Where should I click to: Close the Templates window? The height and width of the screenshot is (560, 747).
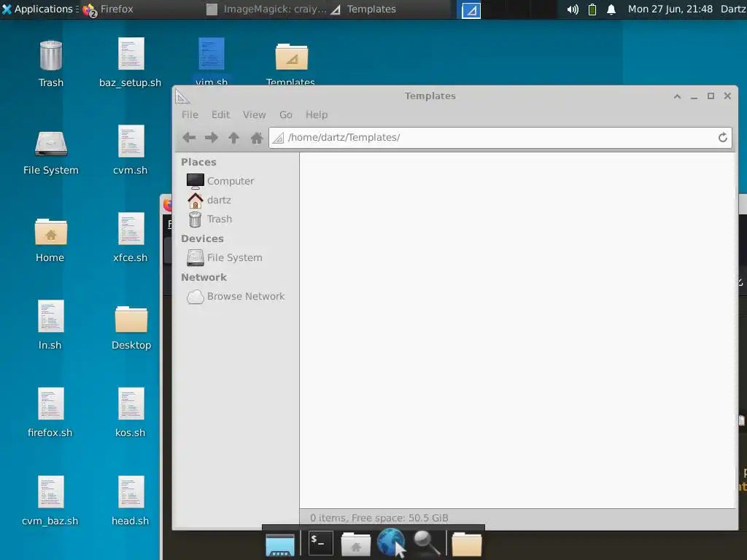727,96
